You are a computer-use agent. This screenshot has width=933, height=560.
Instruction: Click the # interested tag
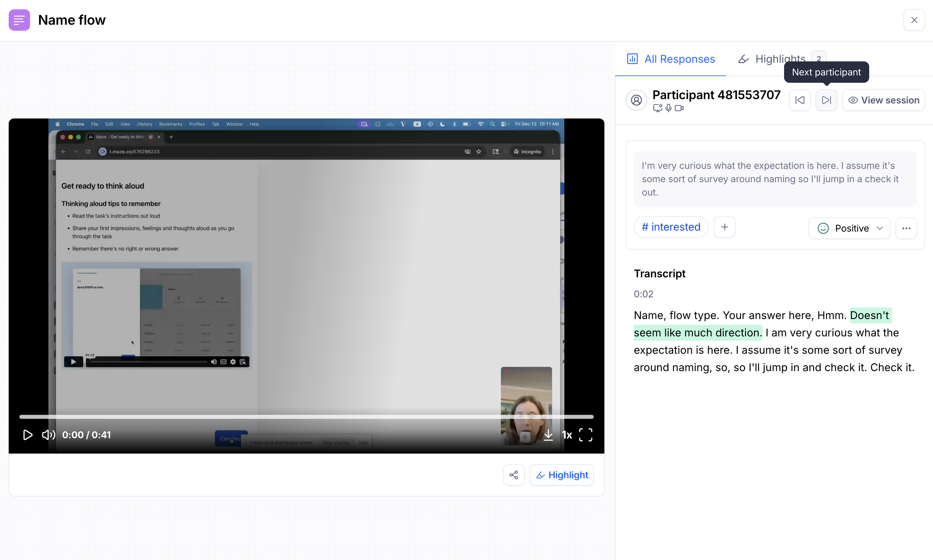pos(671,227)
